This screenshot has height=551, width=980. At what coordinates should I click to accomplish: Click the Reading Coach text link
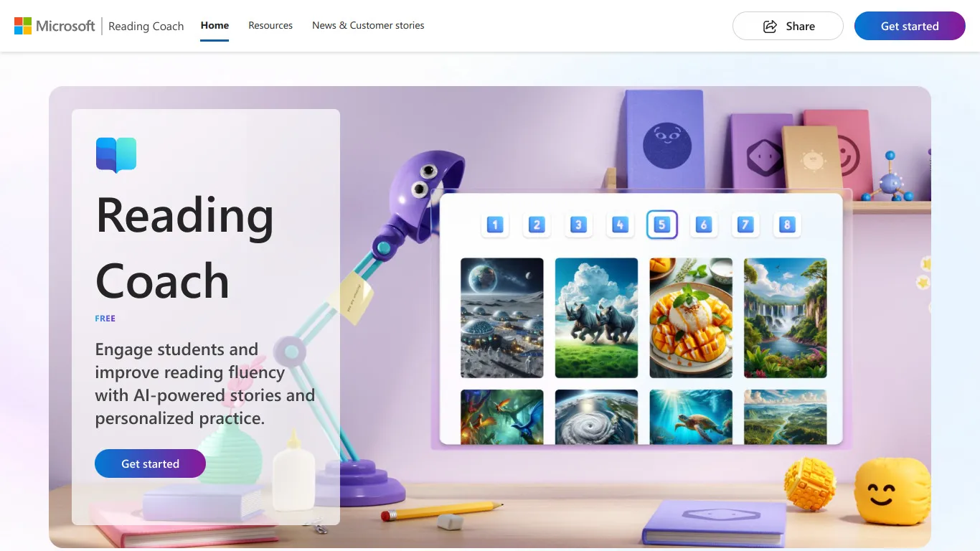[x=146, y=26]
